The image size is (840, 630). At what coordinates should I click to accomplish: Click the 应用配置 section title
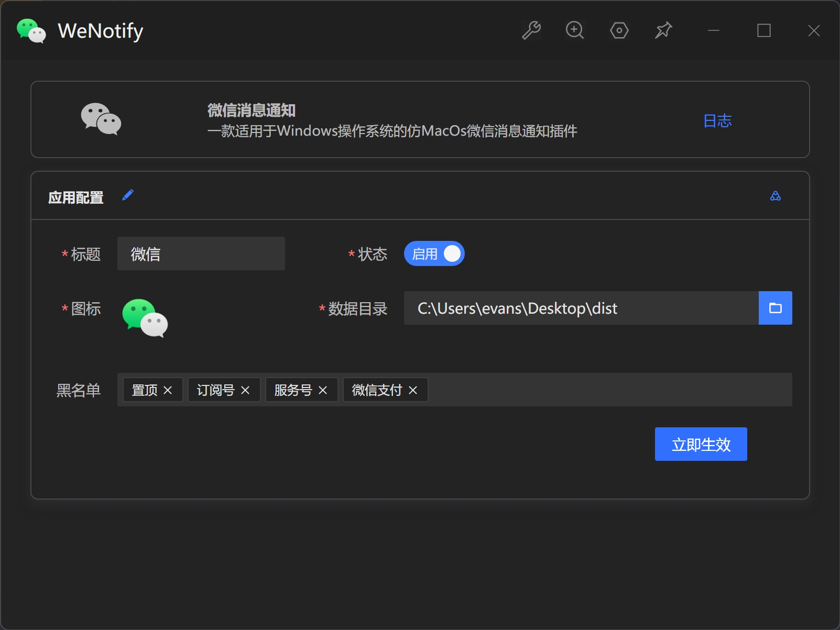click(x=76, y=197)
